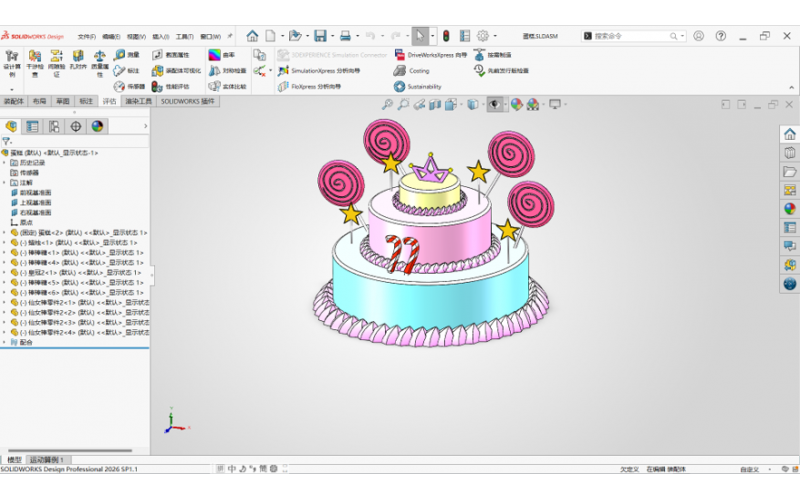
Task: Run Interference Detection (干涉检查) tool
Action: pyautogui.click(x=35, y=63)
